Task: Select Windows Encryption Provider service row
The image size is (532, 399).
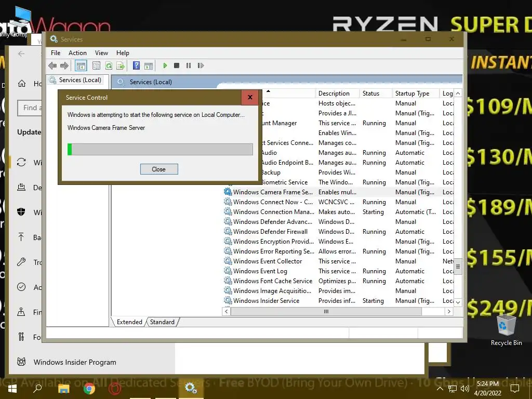Action: [339, 241]
